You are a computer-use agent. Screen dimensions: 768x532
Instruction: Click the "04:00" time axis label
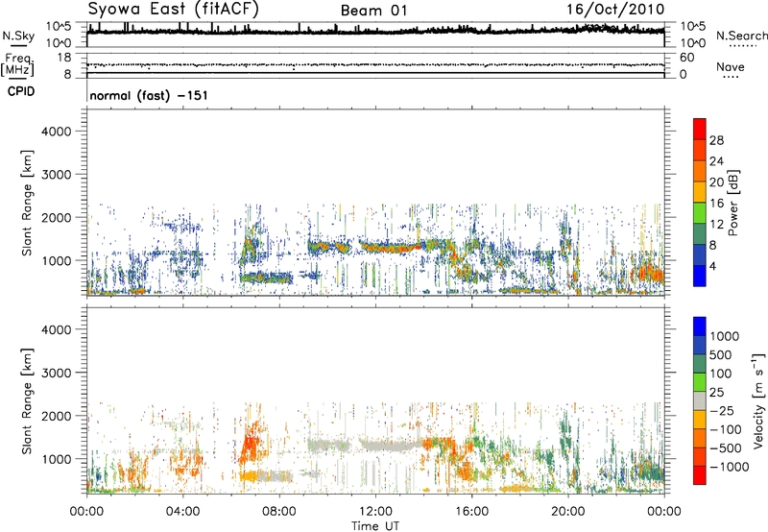pos(182,512)
